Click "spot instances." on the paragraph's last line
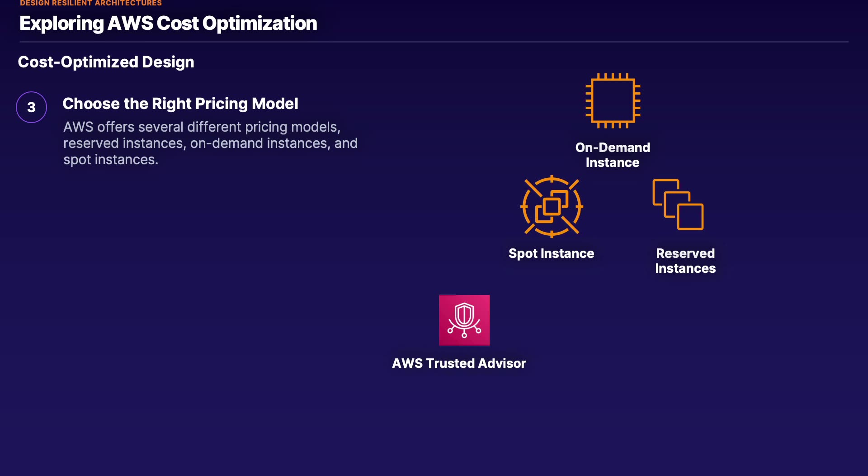The height and width of the screenshot is (476, 868). click(x=110, y=160)
